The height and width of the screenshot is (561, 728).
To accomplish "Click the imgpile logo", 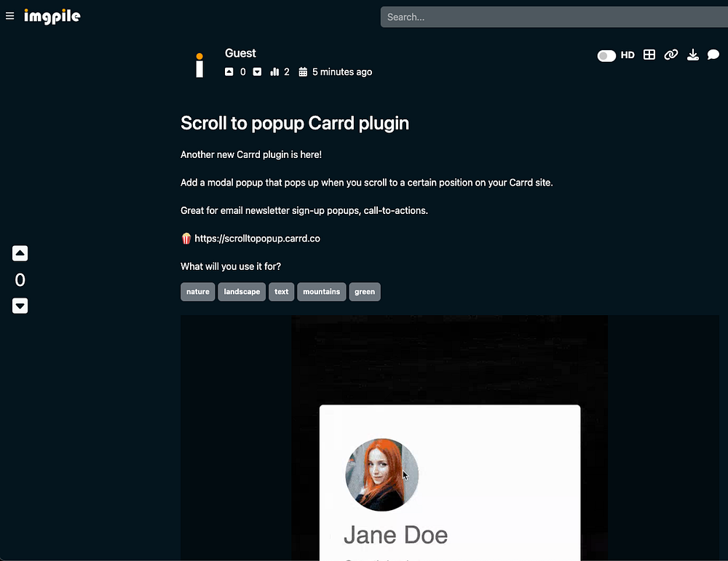I will click(52, 17).
